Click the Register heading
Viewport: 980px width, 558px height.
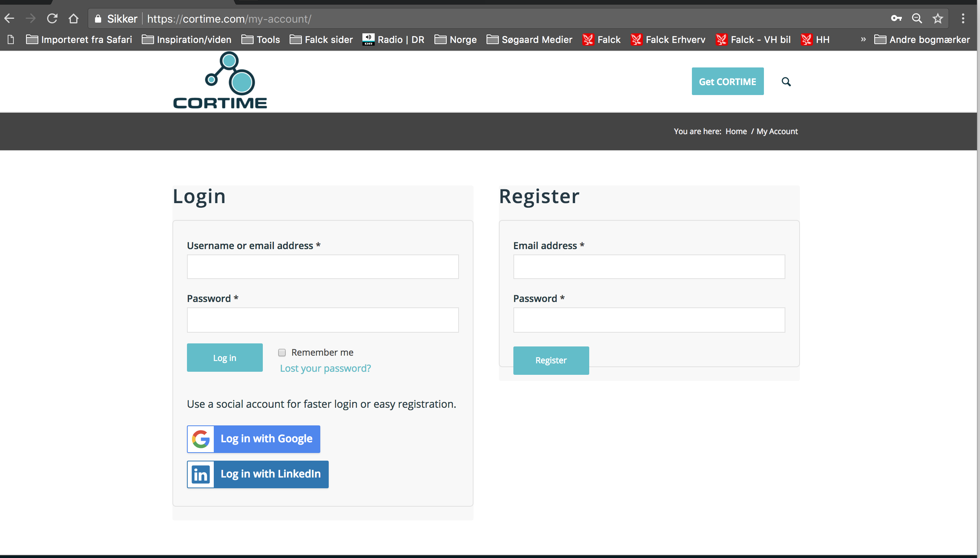pos(539,197)
